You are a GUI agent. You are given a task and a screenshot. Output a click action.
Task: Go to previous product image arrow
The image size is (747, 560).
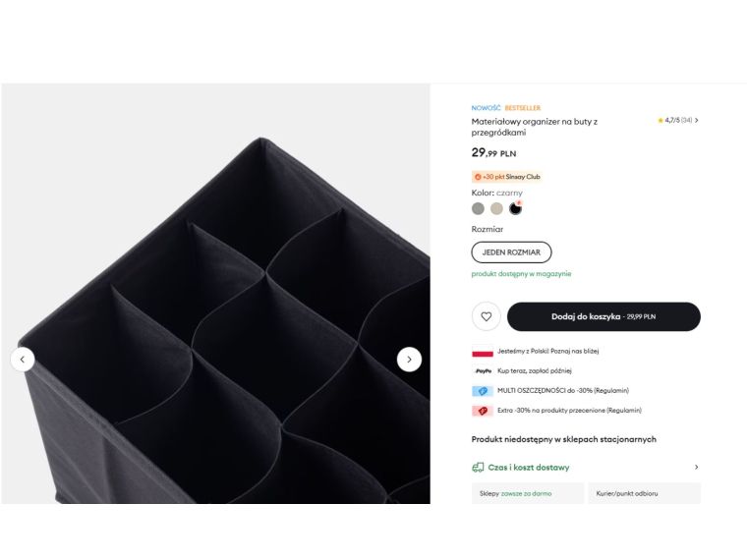(x=23, y=360)
